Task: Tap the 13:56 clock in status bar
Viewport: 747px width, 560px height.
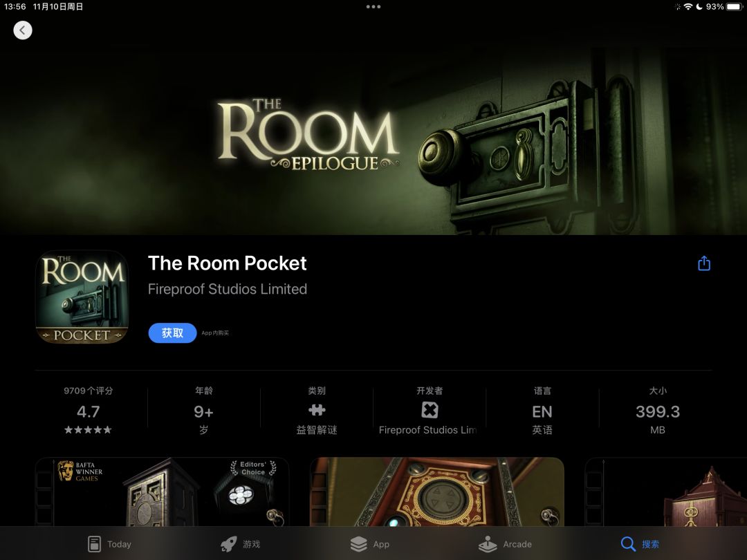Action: (x=15, y=7)
